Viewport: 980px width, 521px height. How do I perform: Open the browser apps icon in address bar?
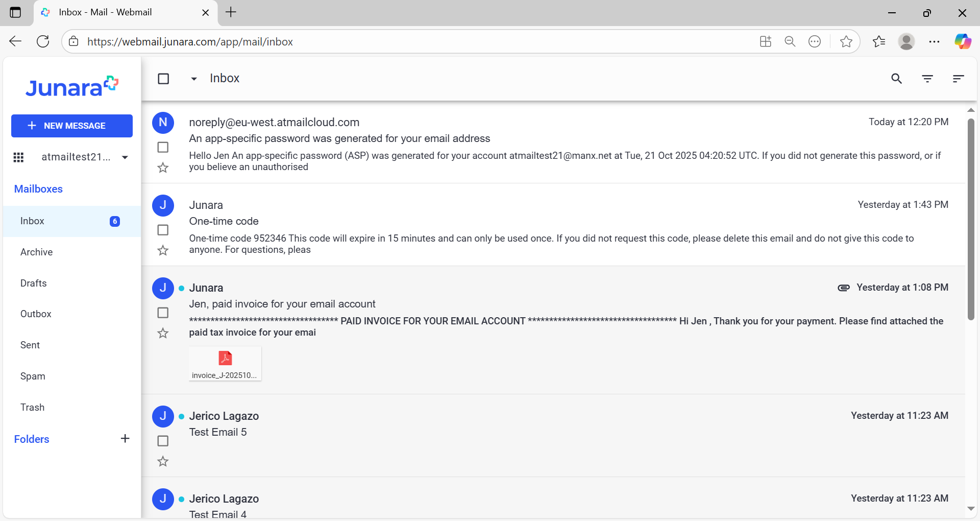click(x=766, y=41)
